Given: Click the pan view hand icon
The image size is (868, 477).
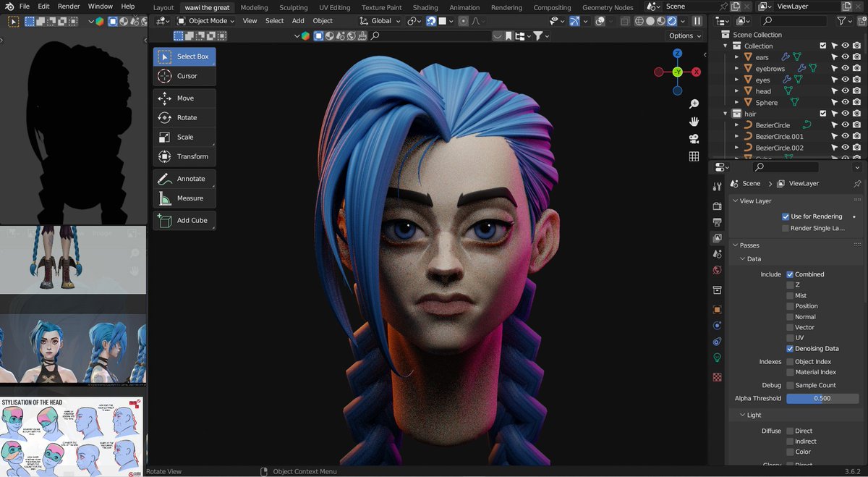Looking at the screenshot, I should click(694, 122).
